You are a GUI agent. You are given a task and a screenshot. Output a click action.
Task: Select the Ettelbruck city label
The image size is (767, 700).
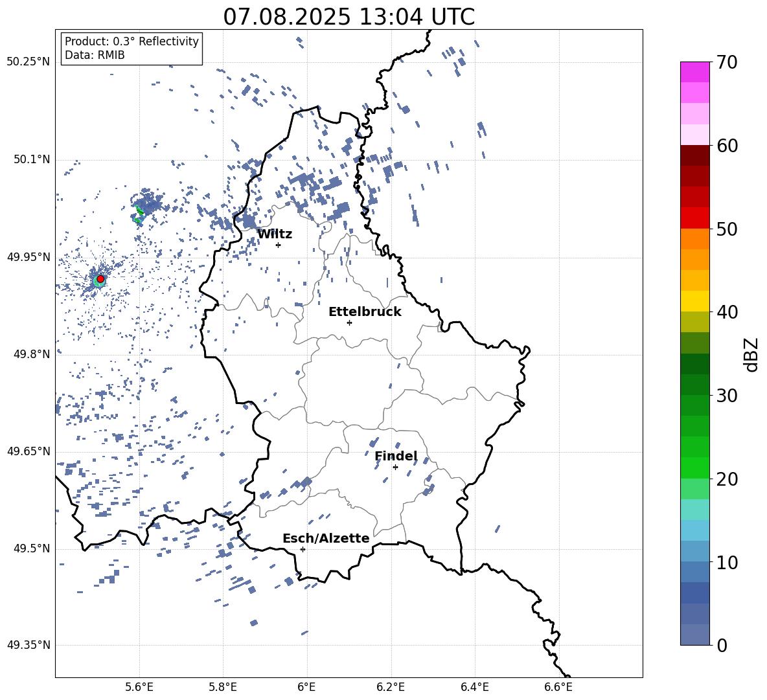365,312
